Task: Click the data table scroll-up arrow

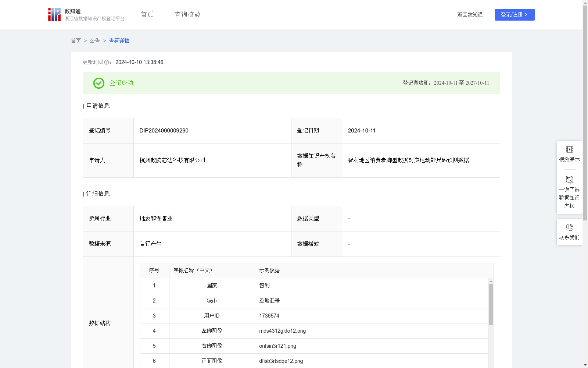Action: pyautogui.click(x=491, y=281)
